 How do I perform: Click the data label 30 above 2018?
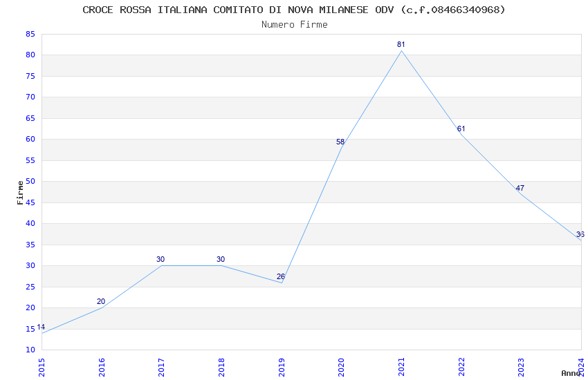pos(221,259)
